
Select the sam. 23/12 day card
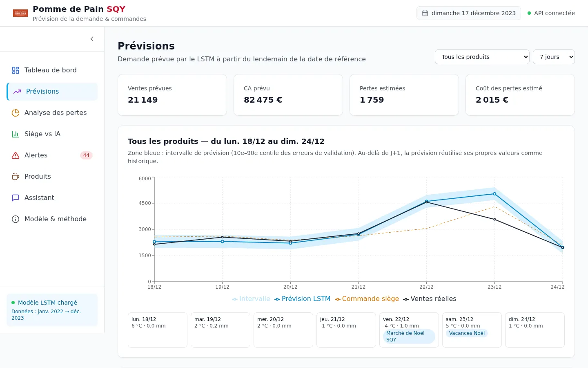(472, 330)
